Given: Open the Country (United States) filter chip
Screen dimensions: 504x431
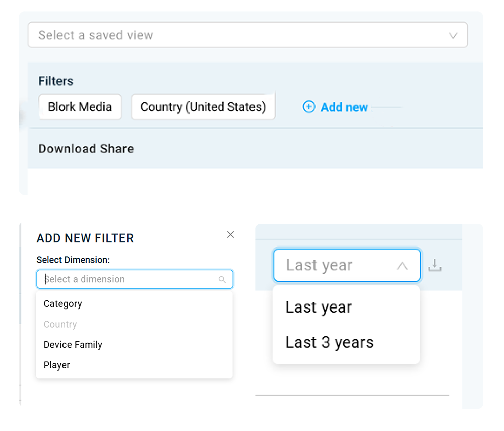Looking at the screenshot, I should pos(203,107).
